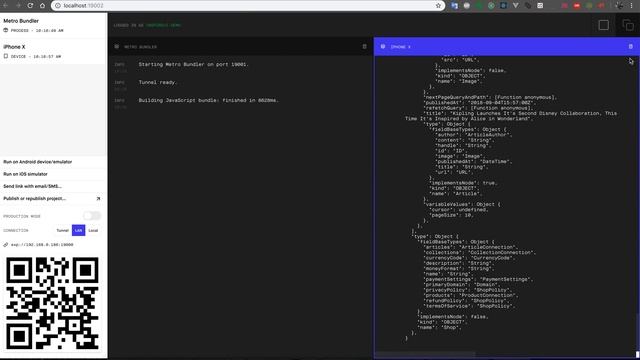Viewport: 640px width, 360px height.
Task: Click horizontal scrollbar of iPhone X log
Action: click(x=425, y=354)
